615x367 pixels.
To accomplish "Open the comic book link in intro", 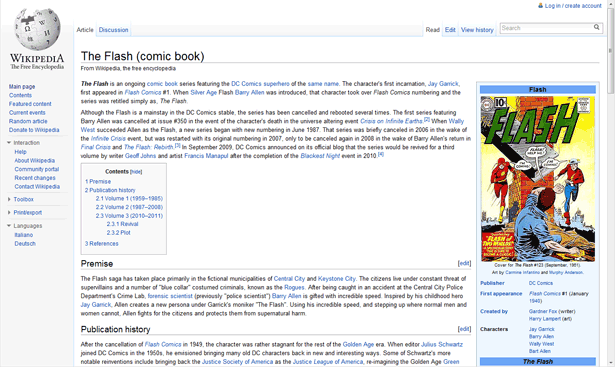I will click(x=162, y=84).
